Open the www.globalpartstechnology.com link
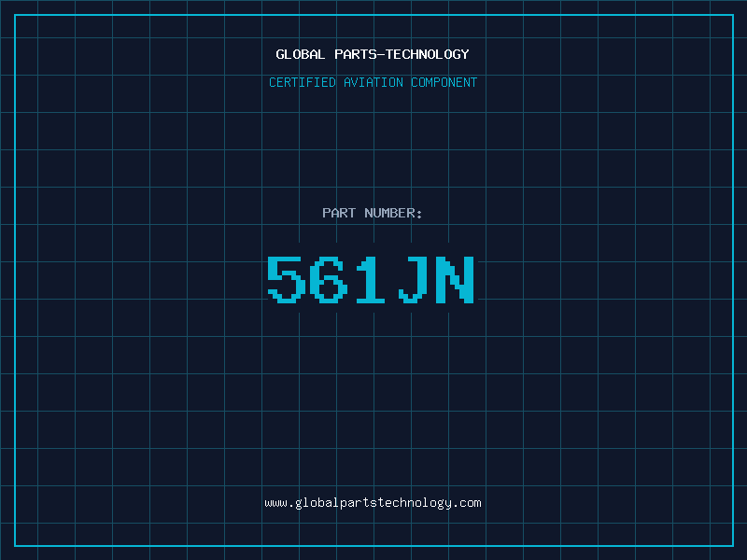747x560 pixels. pos(373,503)
